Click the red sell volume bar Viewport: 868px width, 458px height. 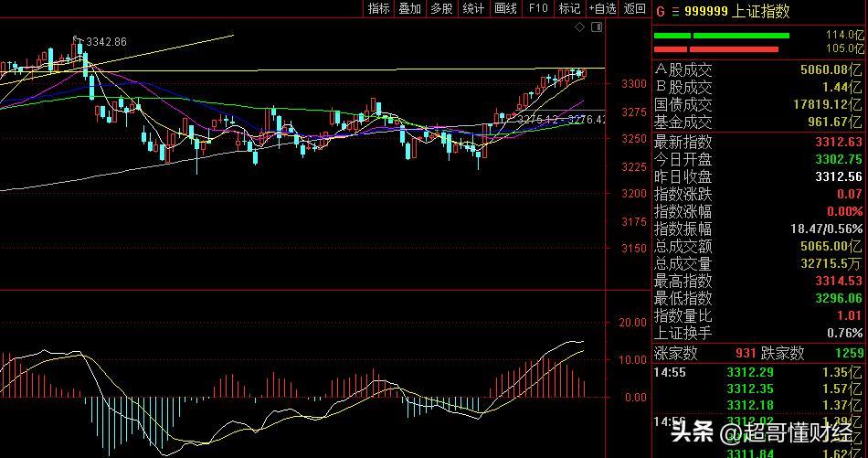(x=715, y=48)
